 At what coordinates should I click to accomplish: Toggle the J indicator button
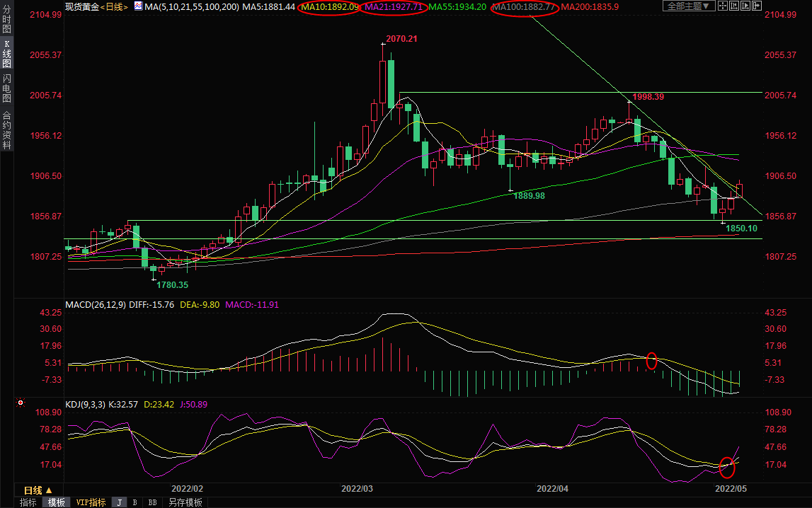point(119,502)
